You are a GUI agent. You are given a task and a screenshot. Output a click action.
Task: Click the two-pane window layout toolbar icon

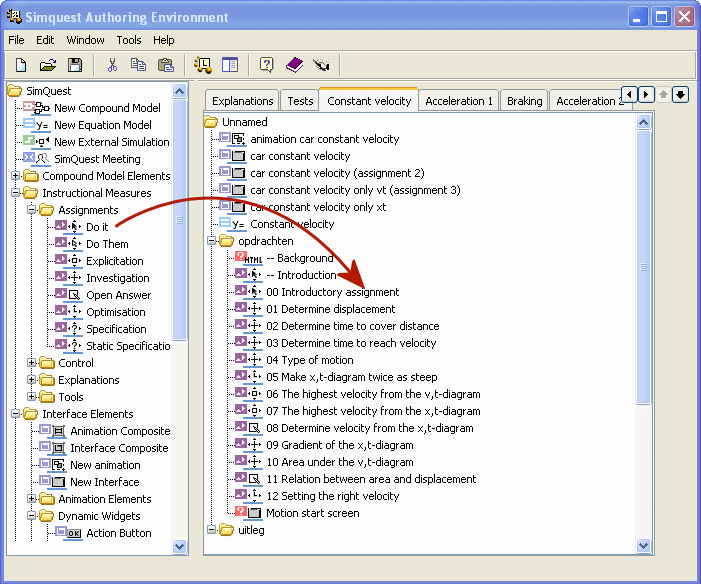point(230,65)
